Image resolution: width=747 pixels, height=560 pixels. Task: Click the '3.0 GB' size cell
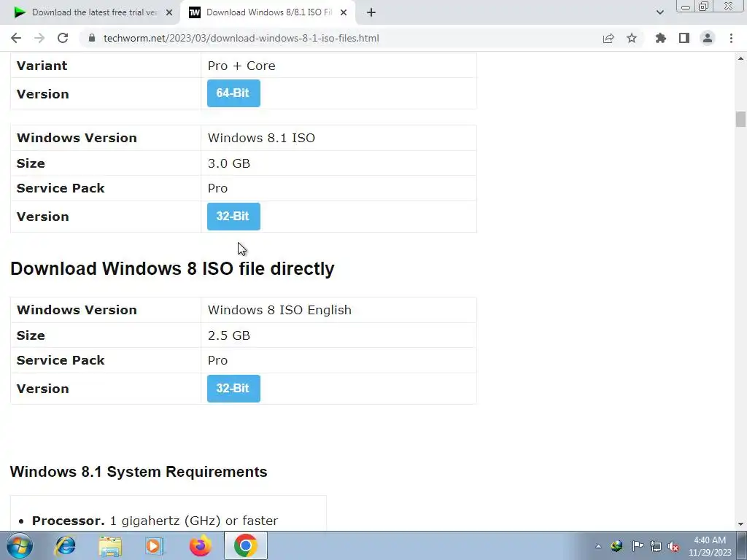[x=338, y=163]
